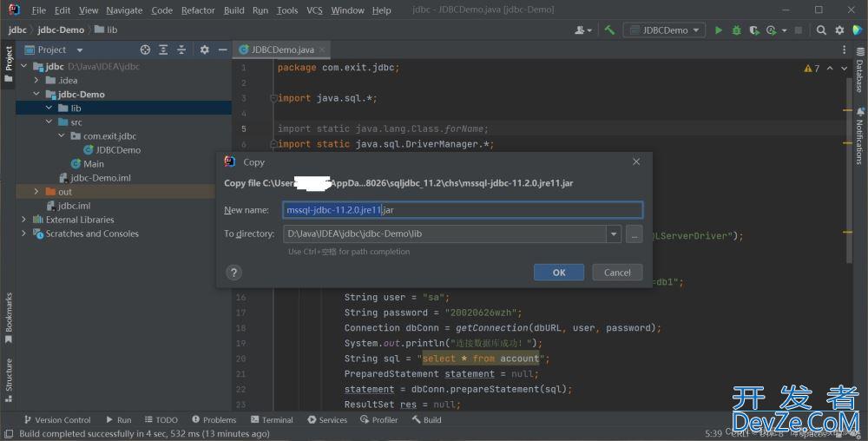The image size is (868, 441).
Task: Hide the Project tool window
Action: [x=222, y=49]
